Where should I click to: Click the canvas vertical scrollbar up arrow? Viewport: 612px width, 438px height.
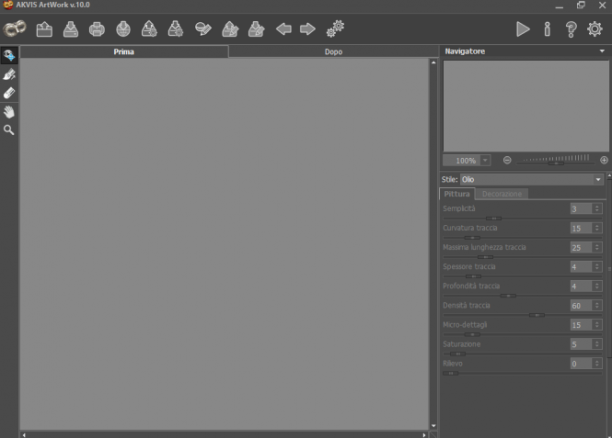434,62
